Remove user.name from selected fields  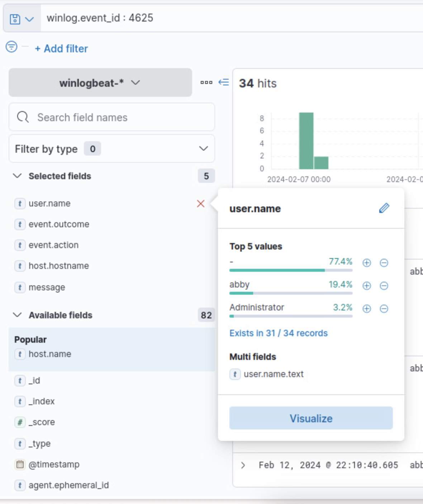[201, 204]
